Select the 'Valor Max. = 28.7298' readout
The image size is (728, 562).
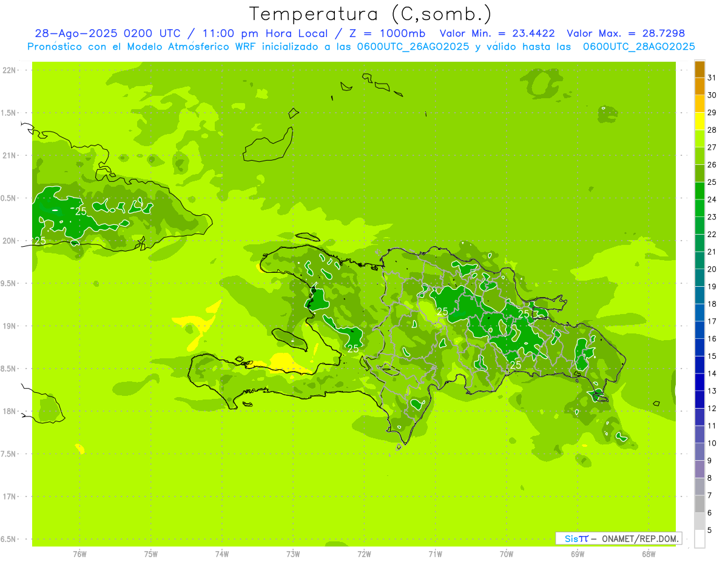click(625, 34)
